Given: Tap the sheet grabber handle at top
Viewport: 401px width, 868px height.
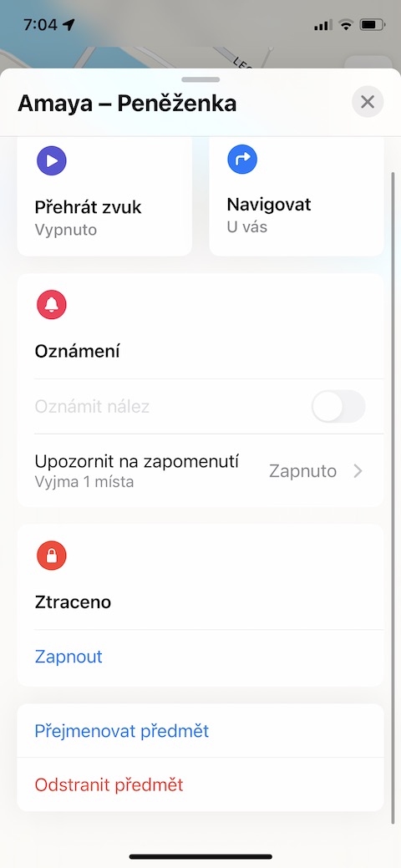Looking at the screenshot, I should coord(200,79).
